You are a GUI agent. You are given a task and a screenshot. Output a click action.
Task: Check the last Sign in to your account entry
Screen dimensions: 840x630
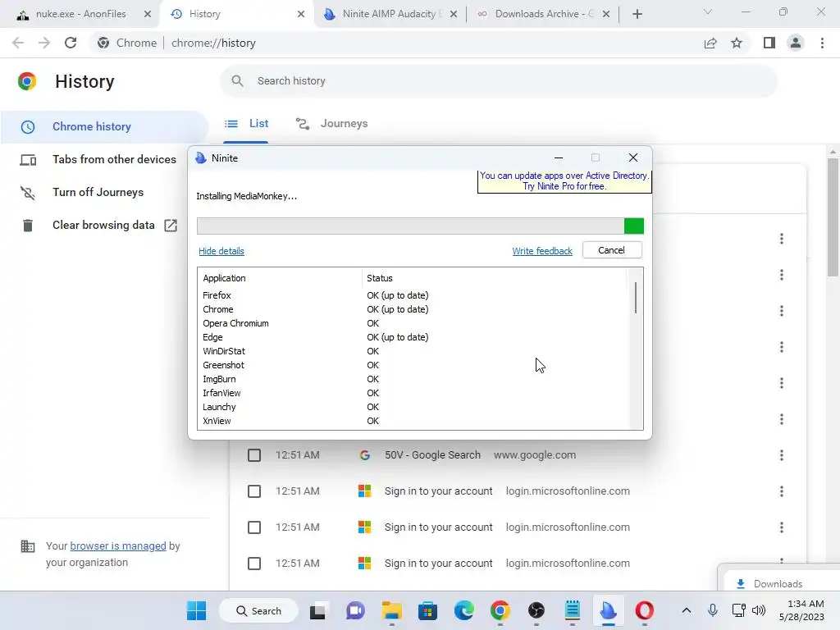254,564
